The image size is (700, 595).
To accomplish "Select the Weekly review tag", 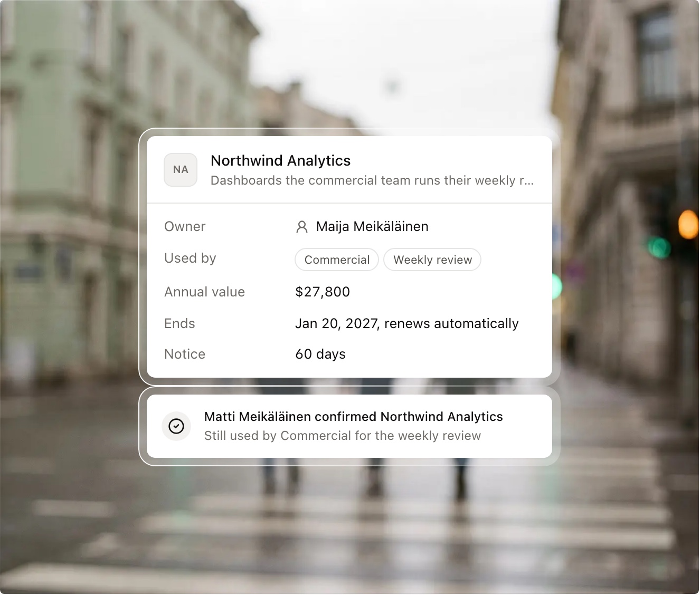I will (432, 260).
